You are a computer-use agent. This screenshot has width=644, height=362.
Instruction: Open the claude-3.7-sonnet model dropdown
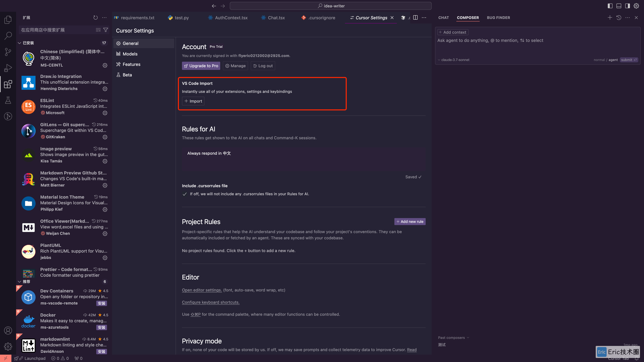pos(453,60)
